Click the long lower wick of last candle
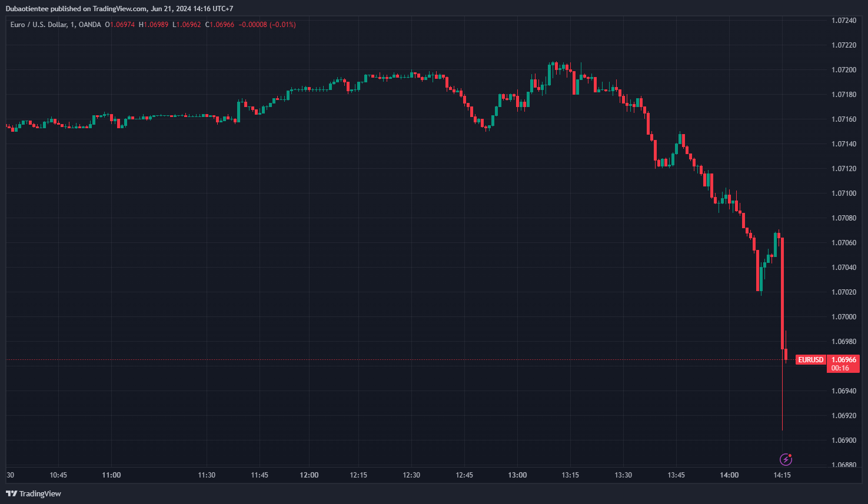 (x=782, y=390)
